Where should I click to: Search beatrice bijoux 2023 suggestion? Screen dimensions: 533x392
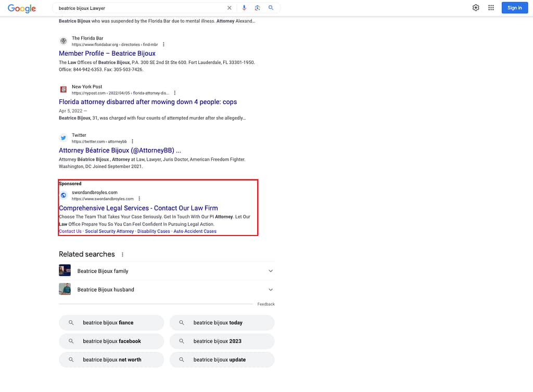pyautogui.click(x=222, y=341)
